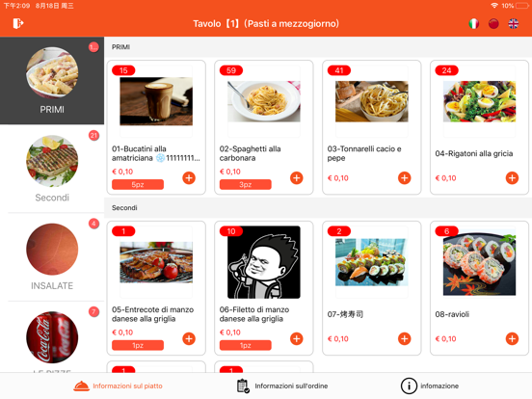Add 04-Rigatoni alla gricia with plus button
532x399 pixels.
pyautogui.click(x=512, y=177)
